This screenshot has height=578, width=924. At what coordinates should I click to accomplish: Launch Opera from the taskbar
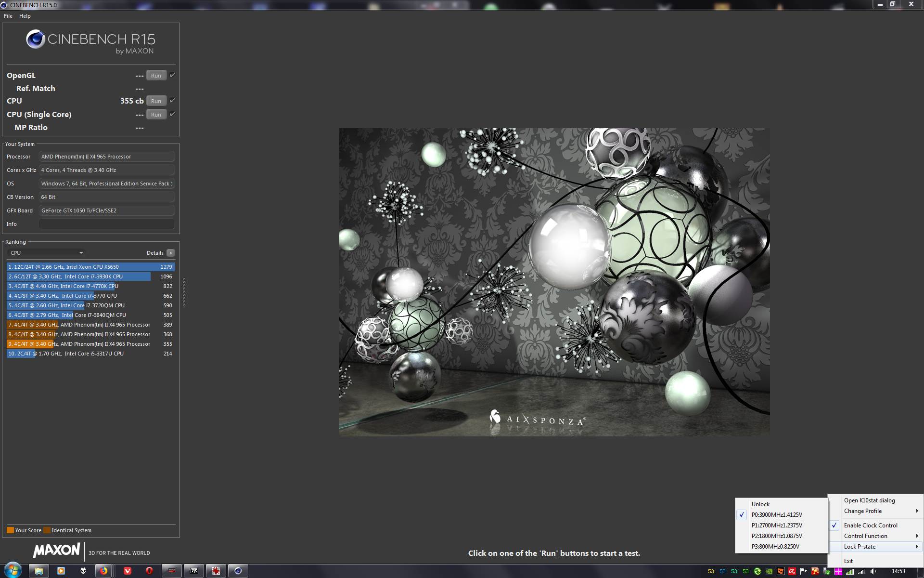(149, 571)
